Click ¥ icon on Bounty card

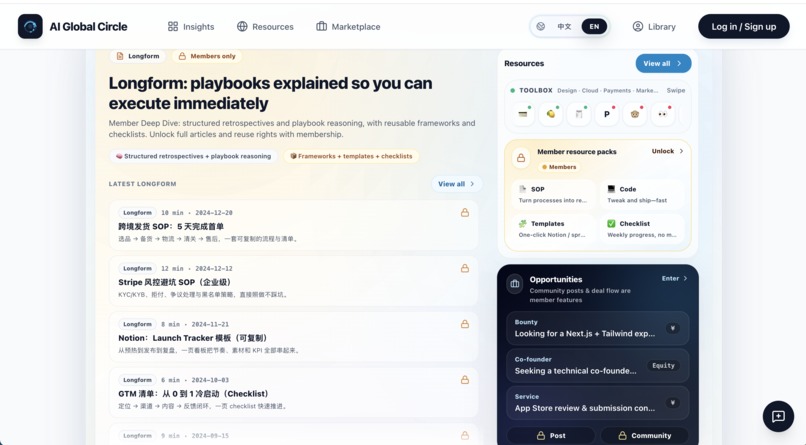[x=672, y=328]
